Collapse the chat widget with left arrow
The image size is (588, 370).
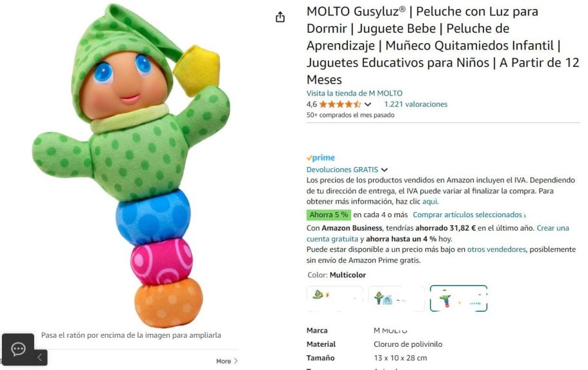[40, 357]
